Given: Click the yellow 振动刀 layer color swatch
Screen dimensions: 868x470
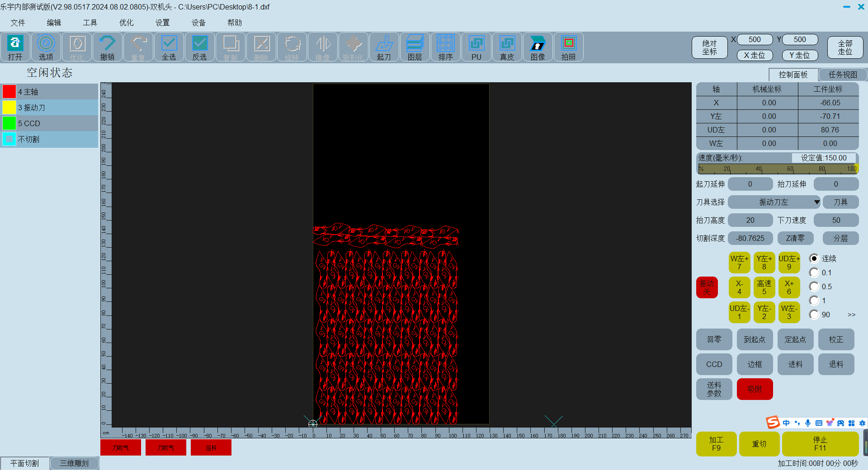Looking at the screenshot, I should click(9, 108).
